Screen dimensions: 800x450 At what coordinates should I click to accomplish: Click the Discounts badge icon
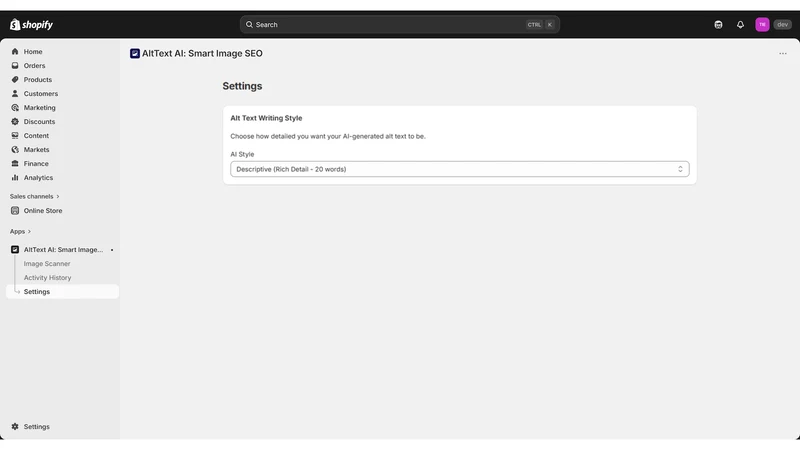(x=15, y=121)
